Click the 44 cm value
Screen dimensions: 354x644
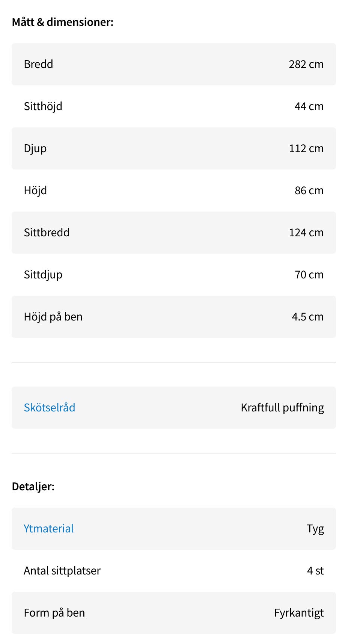pyautogui.click(x=309, y=106)
